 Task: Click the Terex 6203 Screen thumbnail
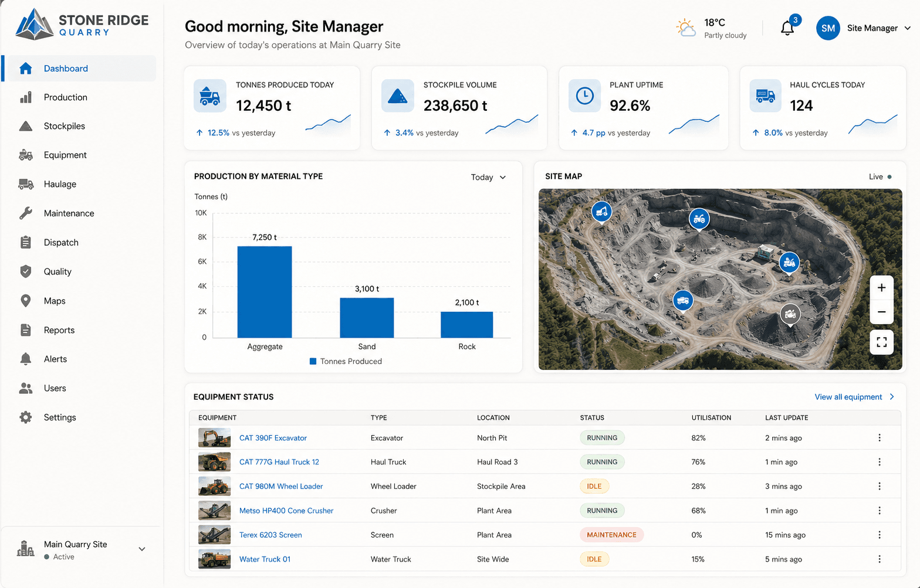[214, 535]
